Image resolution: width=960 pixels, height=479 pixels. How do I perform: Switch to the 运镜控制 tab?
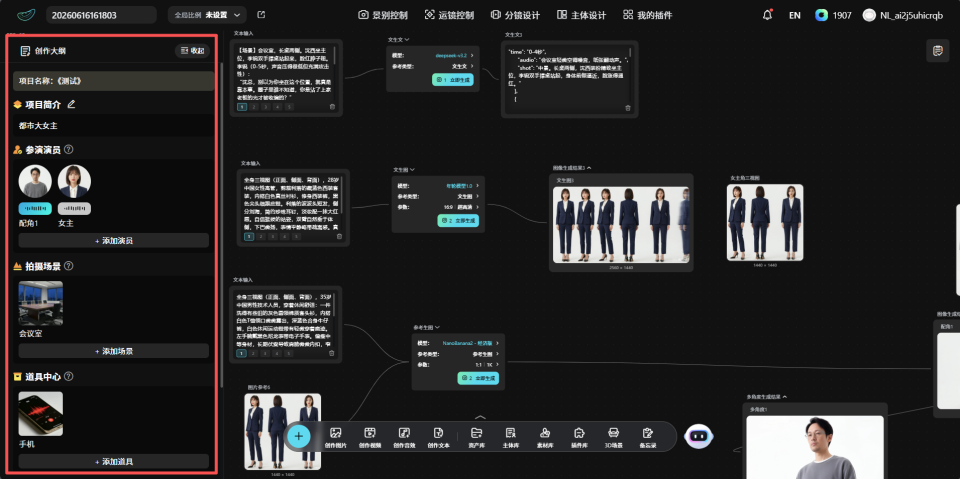coord(449,15)
